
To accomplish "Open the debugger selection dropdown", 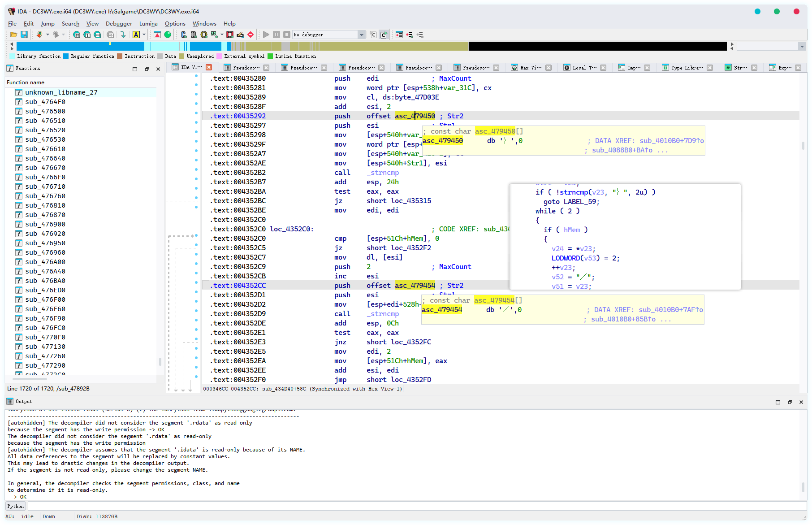I will tap(361, 35).
